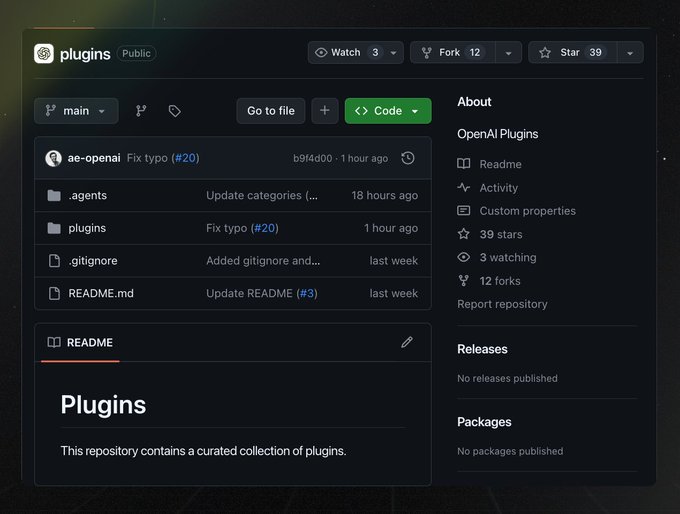Click 'No releases published' text

507,378
